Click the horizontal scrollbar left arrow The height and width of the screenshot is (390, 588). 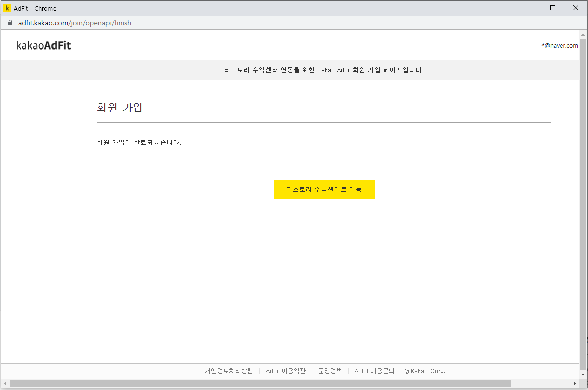click(x=5, y=383)
